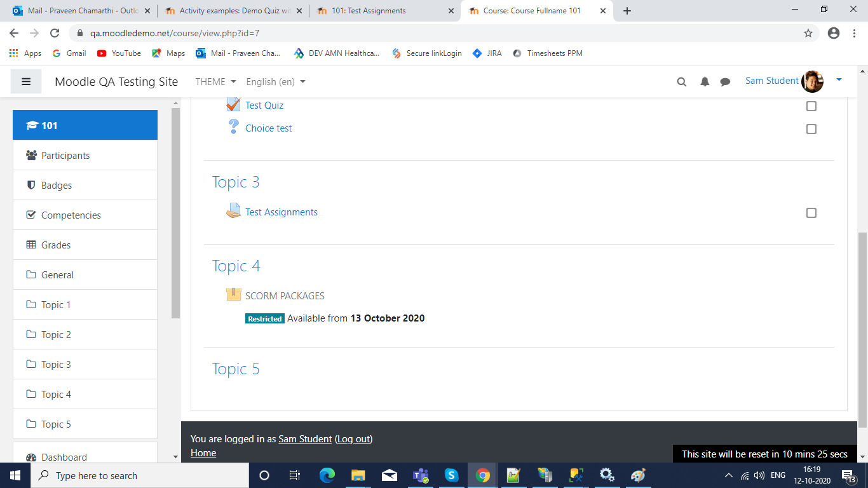
Task: Open the Maps bookmark
Action: (168, 53)
